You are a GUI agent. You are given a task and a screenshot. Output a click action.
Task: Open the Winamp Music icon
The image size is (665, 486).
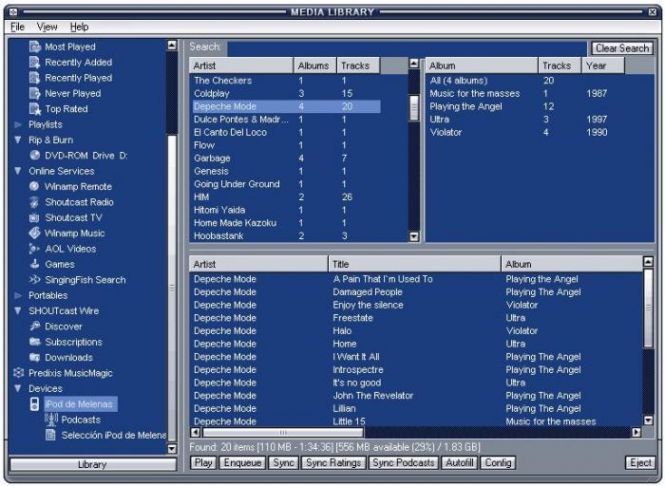click(34, 233)
